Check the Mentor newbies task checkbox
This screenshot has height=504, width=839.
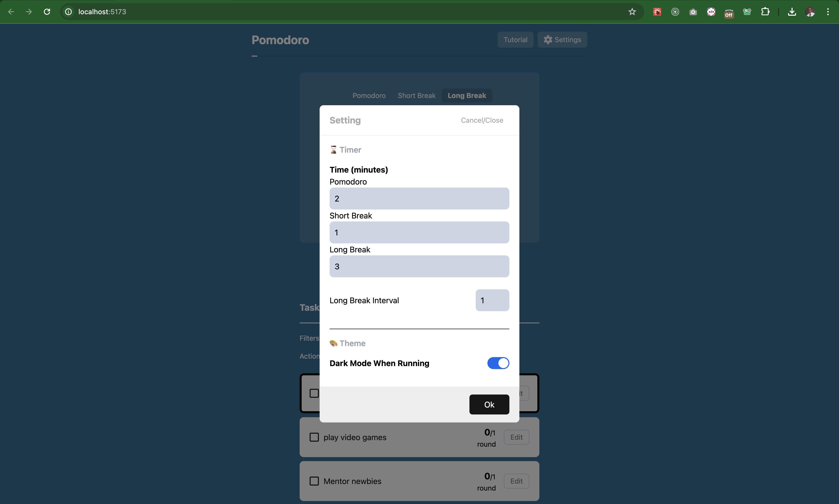click(x=314, y=481)
